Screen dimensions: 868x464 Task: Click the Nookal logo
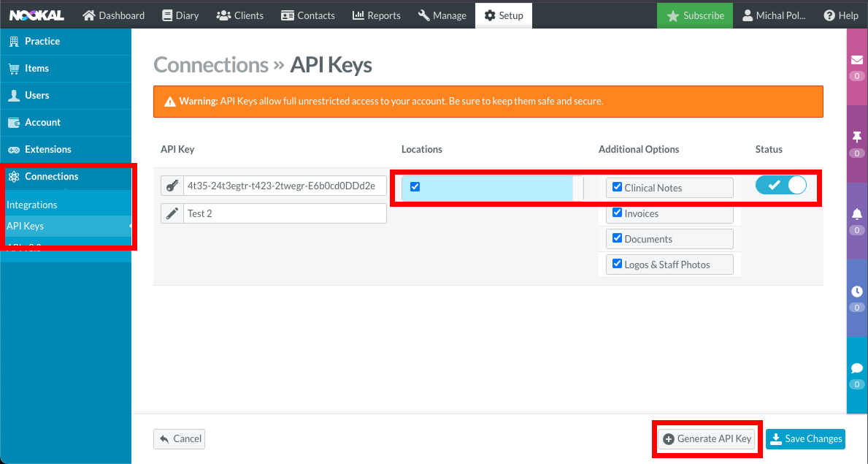pyautogui.click(x=37, y=15)
